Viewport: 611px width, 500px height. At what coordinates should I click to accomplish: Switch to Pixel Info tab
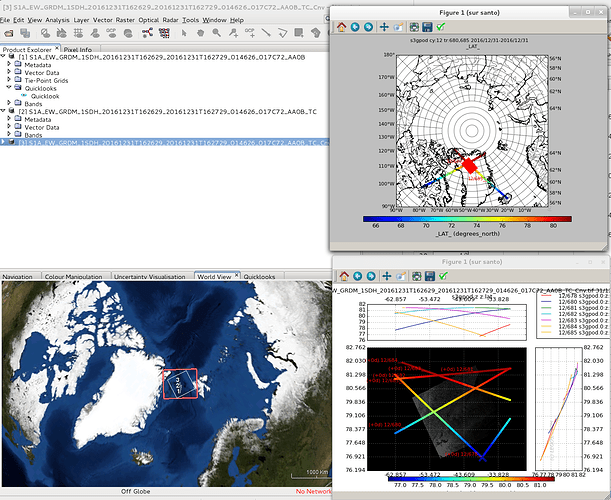(x=78, y=49)
